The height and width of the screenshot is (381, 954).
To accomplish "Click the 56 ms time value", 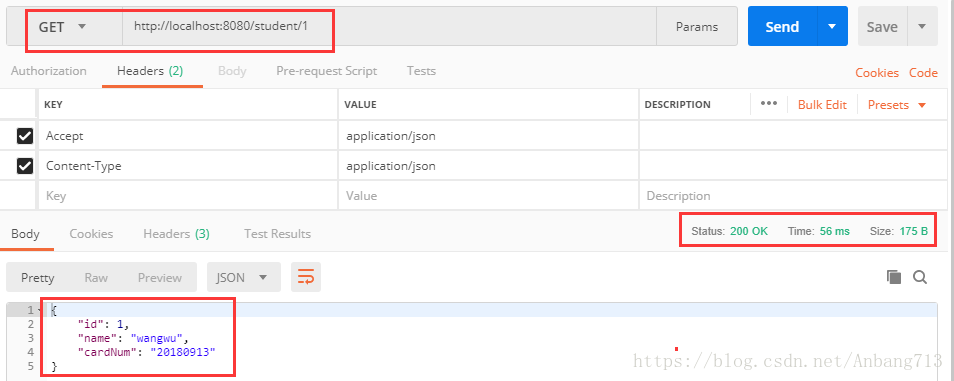I will click(835, 231).
